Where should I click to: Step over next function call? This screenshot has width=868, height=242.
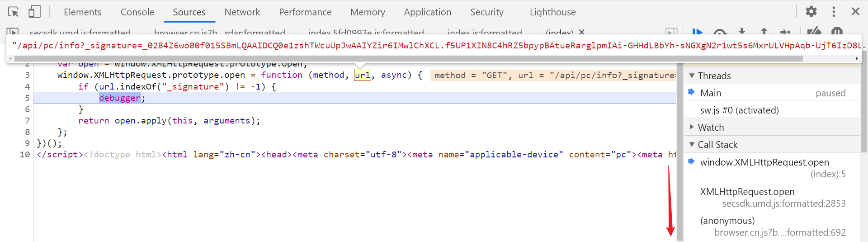pos(720,32)
